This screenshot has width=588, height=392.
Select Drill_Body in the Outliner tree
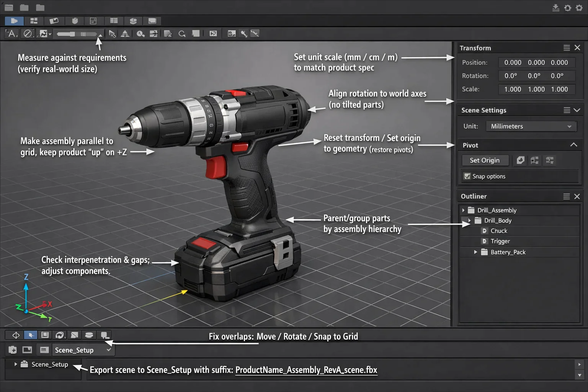pyautogui.click(x=498, y=220)
